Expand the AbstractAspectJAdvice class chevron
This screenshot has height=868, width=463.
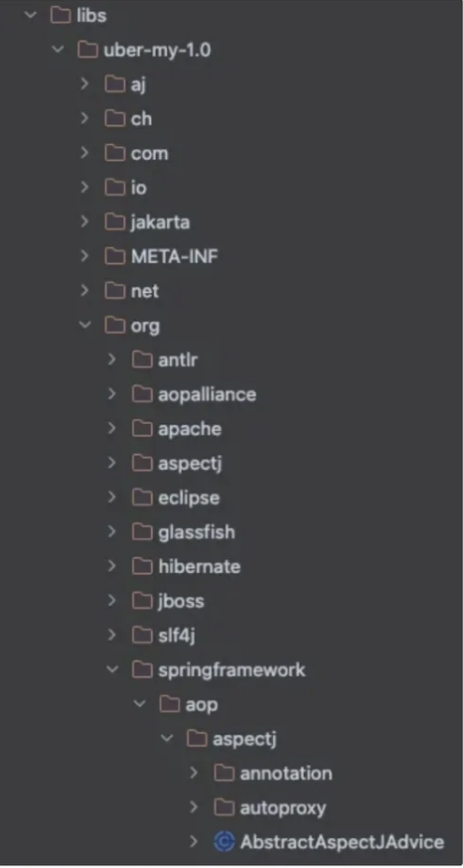coord(194,842)
